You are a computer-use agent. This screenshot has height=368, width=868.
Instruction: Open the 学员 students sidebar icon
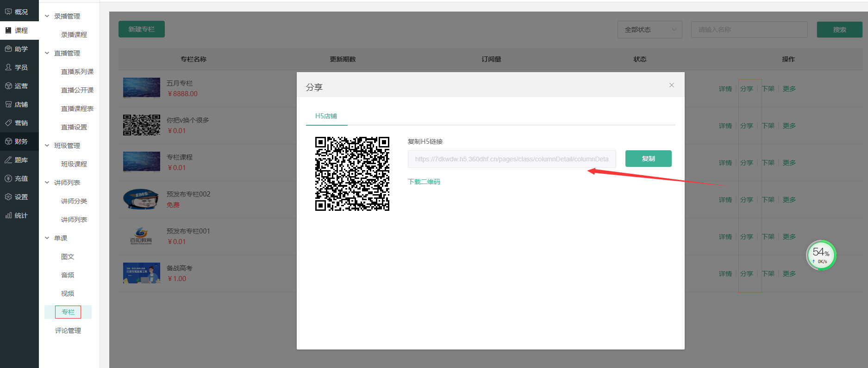coord(8,67)
